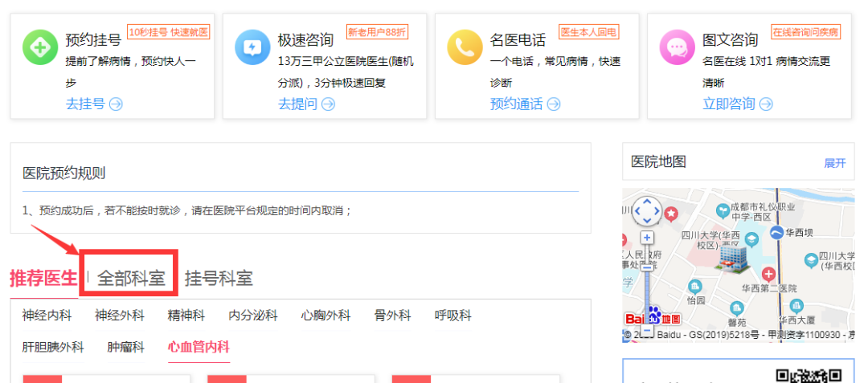Click the 华西坝 metro station icon

(x=776, y=233)
